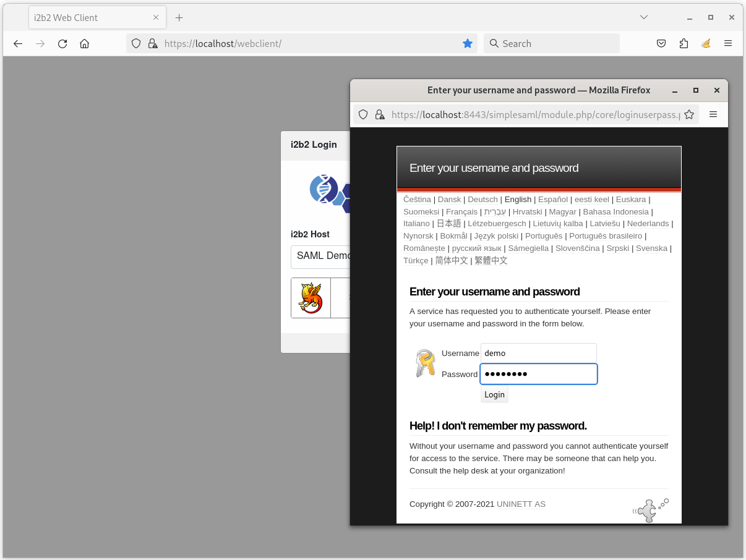Switch language to 繁體中文
Viewport: 746px width, 560px height.
click(x=491, y=260)
